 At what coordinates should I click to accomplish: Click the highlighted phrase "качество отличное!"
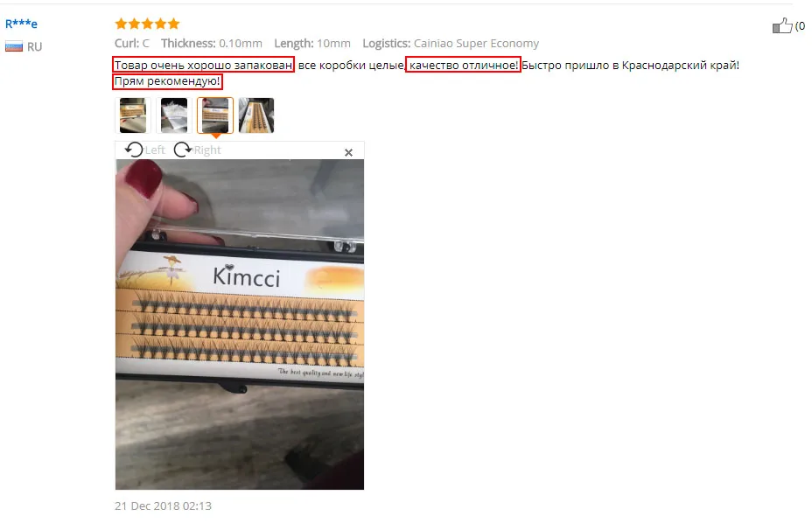(463, 65)
